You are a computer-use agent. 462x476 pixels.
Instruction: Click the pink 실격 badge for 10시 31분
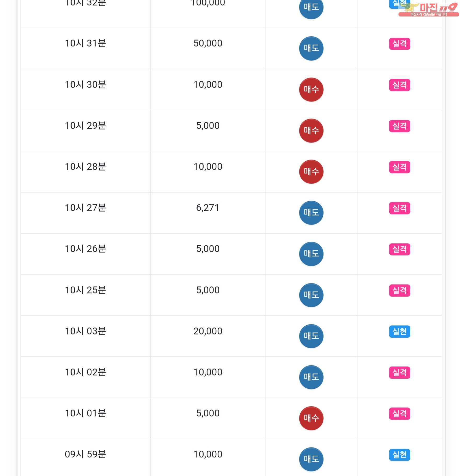(400, 44)
